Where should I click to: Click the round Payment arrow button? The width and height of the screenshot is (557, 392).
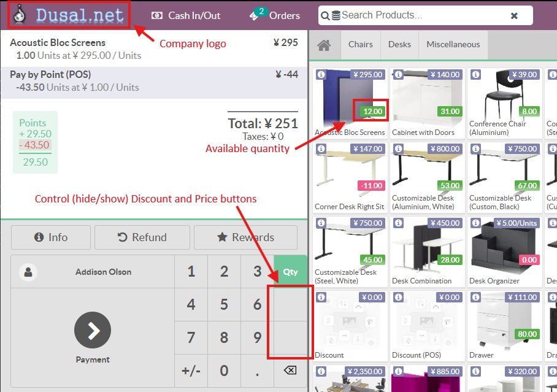click(93, 331)
